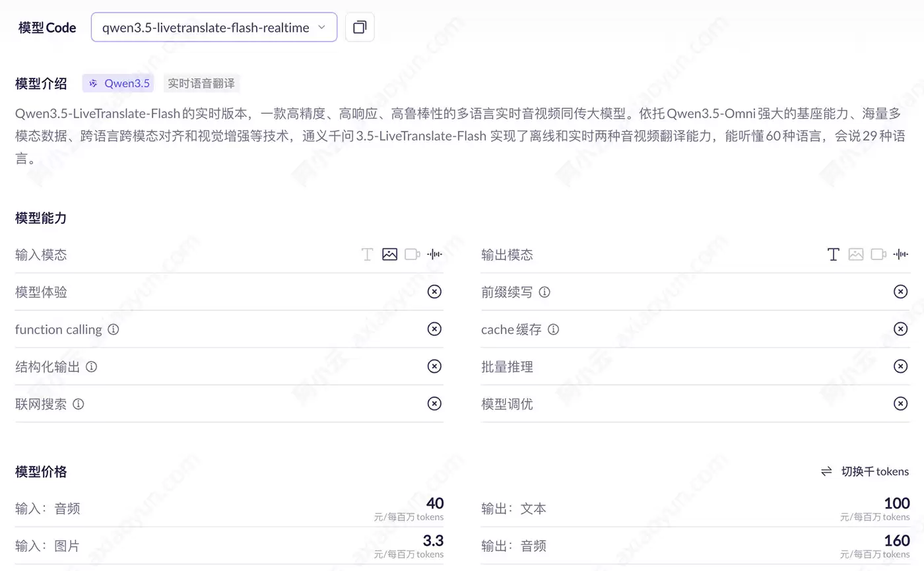The height and width of the screenshot is (571, 924).
Task: Click the cache缓存 row label
Action: tap(511, 329)
